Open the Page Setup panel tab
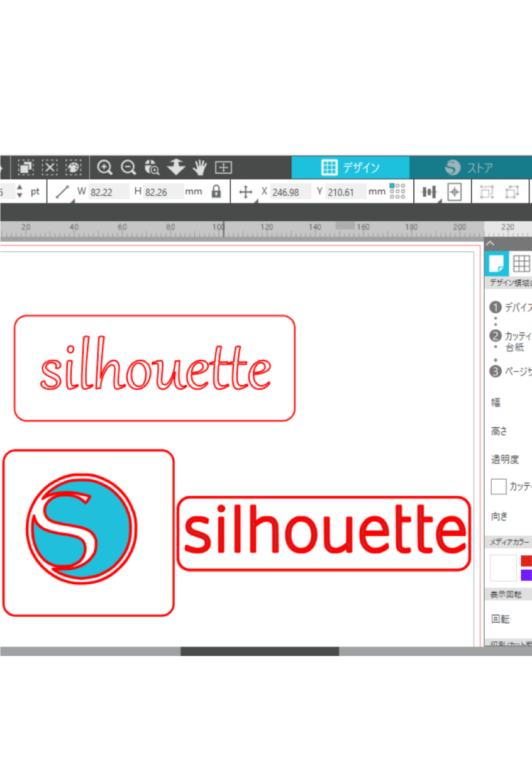This screenshot has width=532, height=781. [496, 263]
